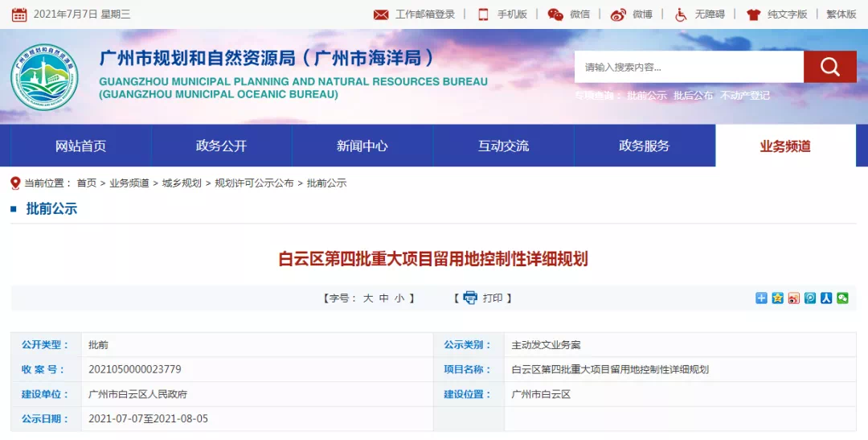
Task: Set font size to medium (中)
Action: click(383, 298)
